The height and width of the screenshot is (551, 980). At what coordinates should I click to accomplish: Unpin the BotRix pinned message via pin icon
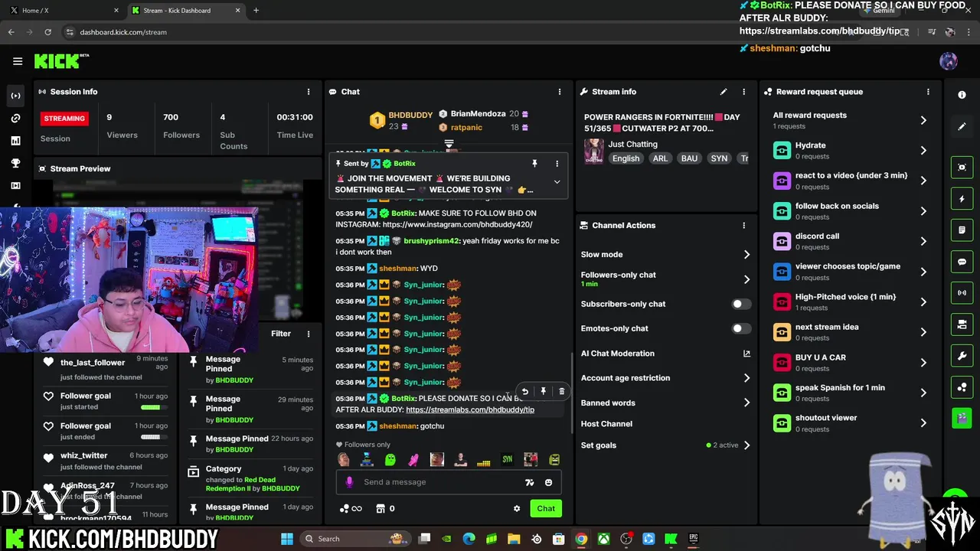pyautogui.click(x=534, y=164)
